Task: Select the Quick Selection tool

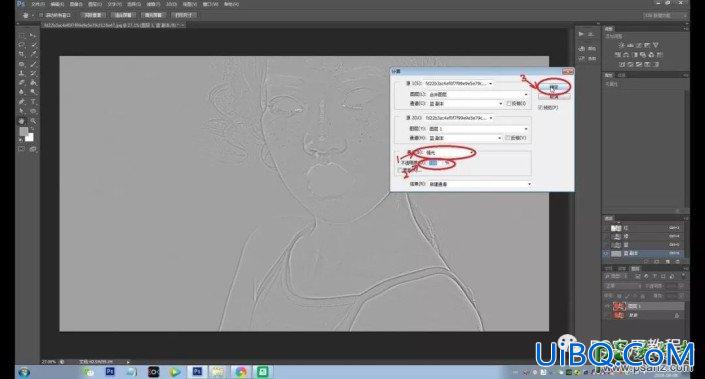Action: coord(33,45)
